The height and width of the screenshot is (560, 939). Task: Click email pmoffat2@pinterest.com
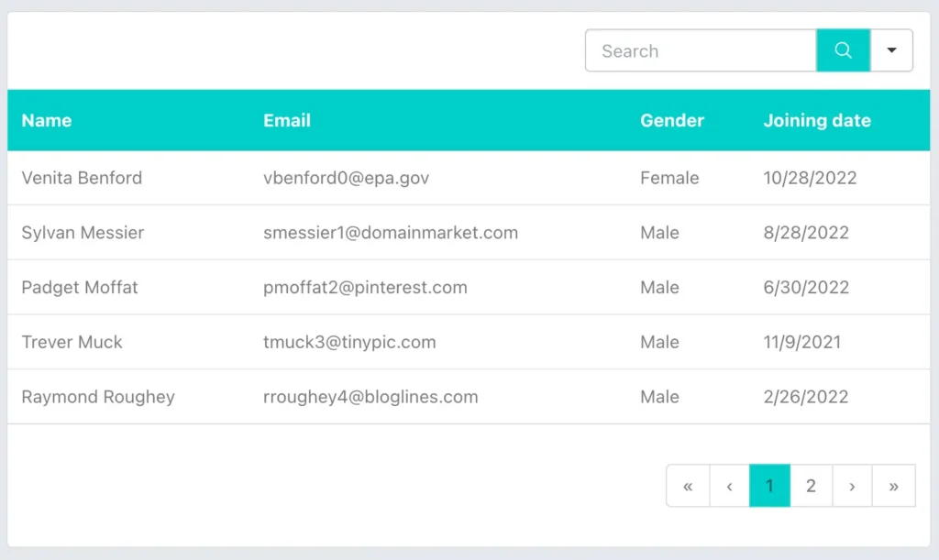pos(365,287)
